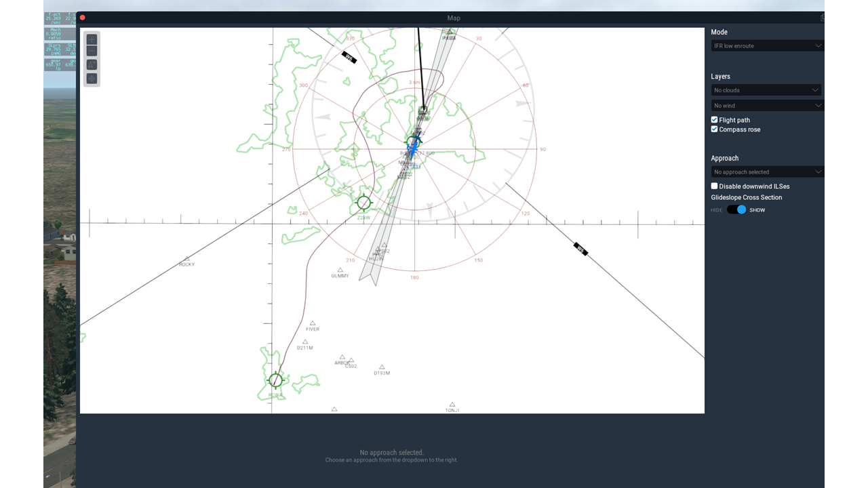Open the No approach selected dropdown
Viewport: 868px width, 488px height.
tap(767, 172)
